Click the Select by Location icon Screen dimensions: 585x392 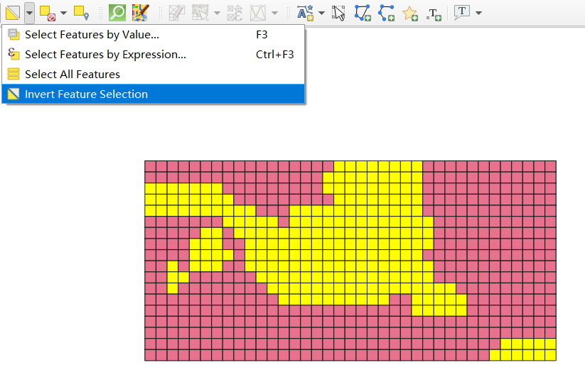[x=81, y=13]
